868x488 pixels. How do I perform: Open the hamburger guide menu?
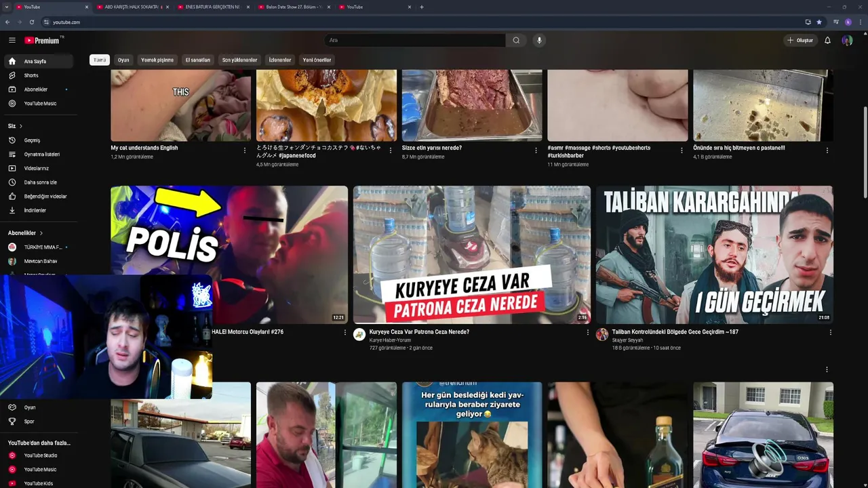coord(12,40)
